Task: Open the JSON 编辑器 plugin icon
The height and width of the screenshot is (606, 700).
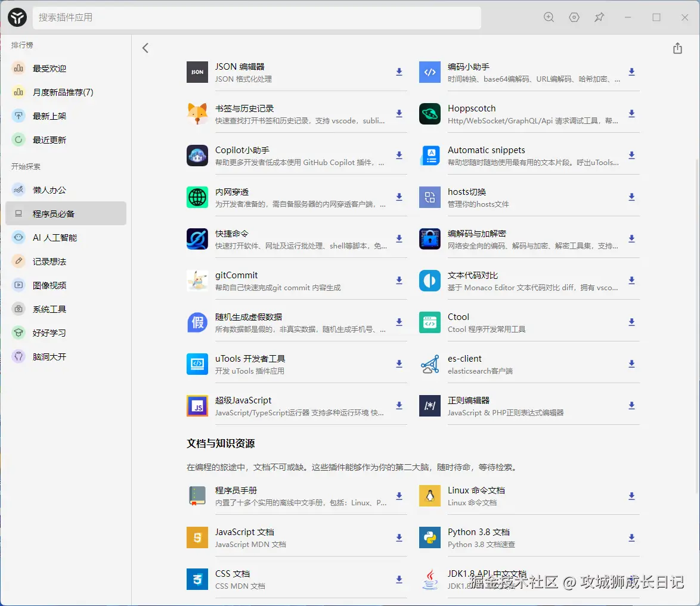Action: 197,72
